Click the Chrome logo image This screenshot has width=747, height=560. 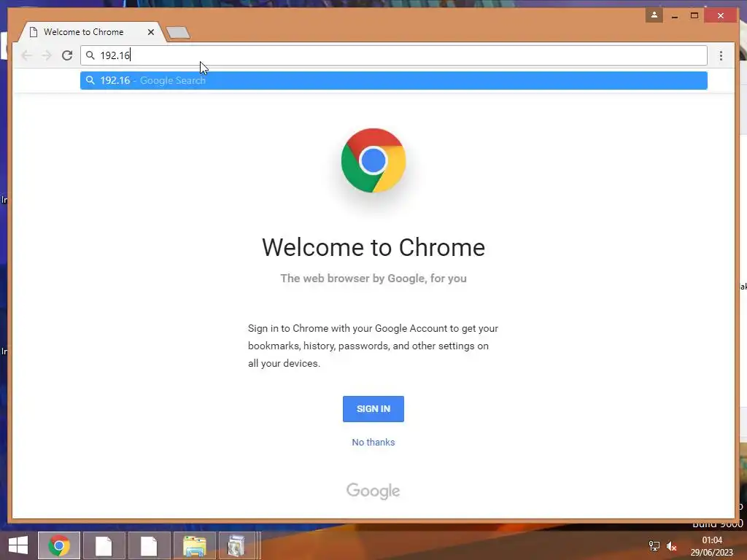pos(373,160)
